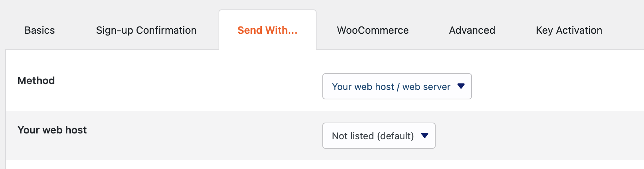Open the Basics tab
The height and width of the screenshot is (169, 644).
pyautogui.click(x=40, y=30)
